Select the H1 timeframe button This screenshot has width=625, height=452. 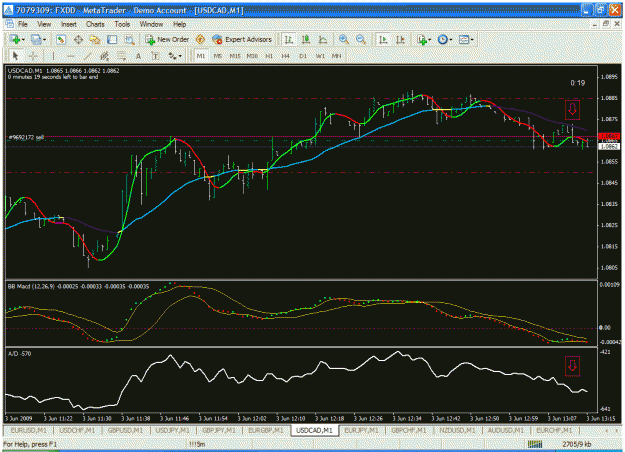click(269, 56)
